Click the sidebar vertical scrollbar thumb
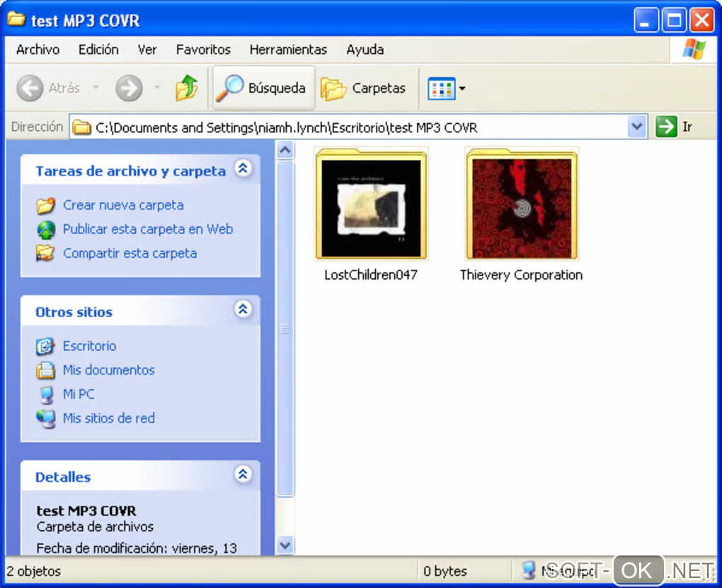 coord(285,329)
